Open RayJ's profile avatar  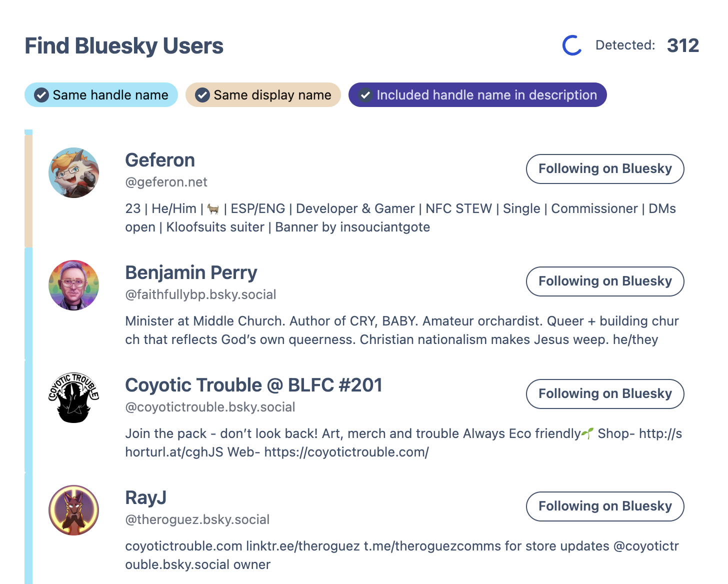click(x=74, y=510)
